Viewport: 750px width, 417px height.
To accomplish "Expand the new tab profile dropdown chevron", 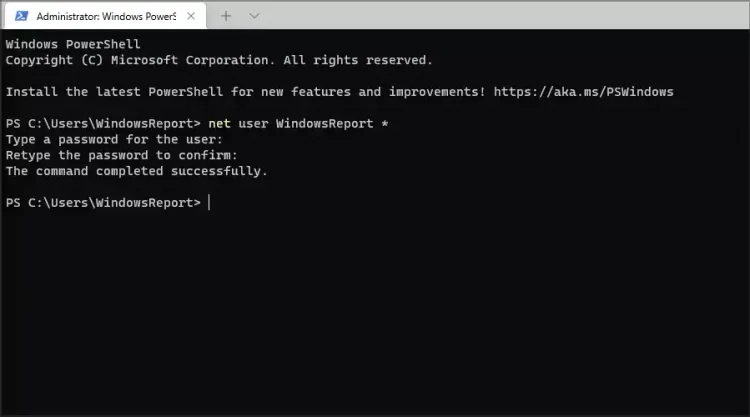I will click(x=254, y=16).
